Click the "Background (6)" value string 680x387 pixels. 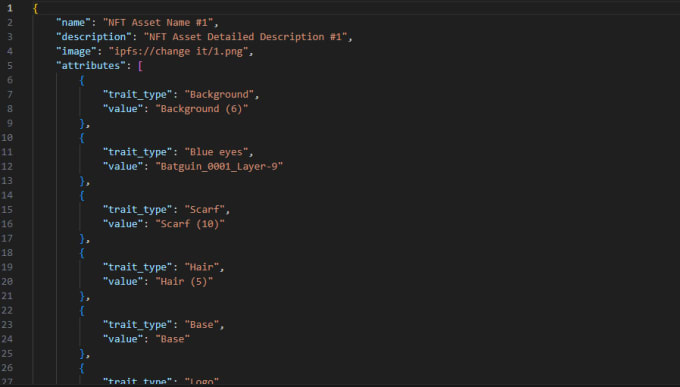pyautogui.click(x=202, y=108)
